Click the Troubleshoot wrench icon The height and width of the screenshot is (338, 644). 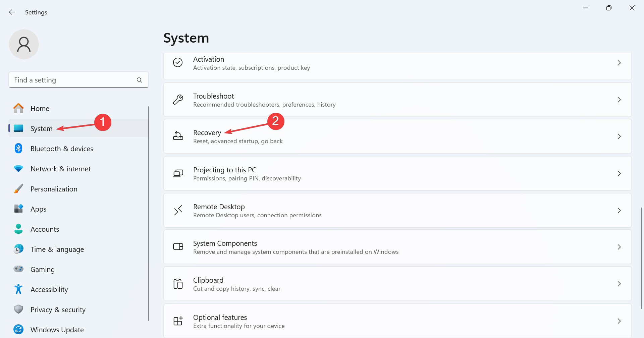pyautogui.click(x=178, y=100)
